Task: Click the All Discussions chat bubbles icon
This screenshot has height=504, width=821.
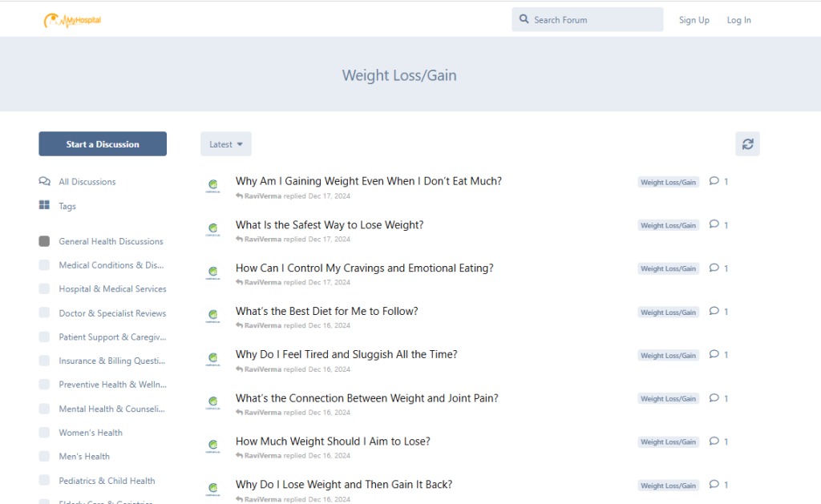Action: coord(44,182)
